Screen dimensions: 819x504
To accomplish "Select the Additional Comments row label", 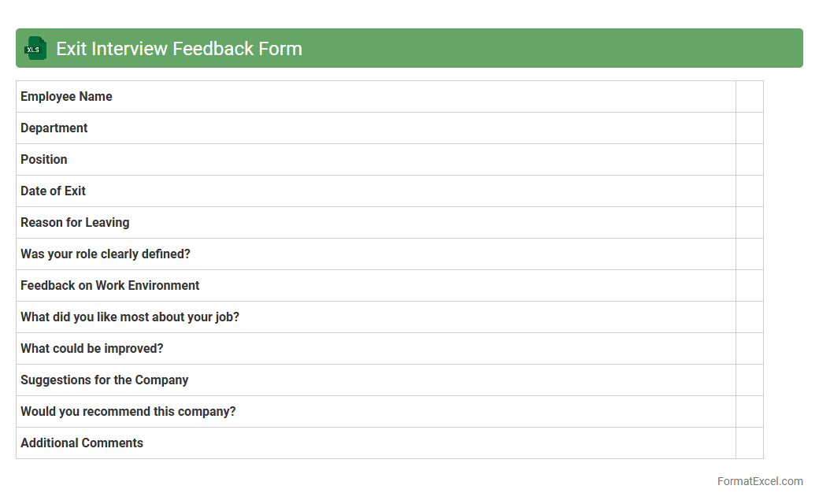I will 82,443.
